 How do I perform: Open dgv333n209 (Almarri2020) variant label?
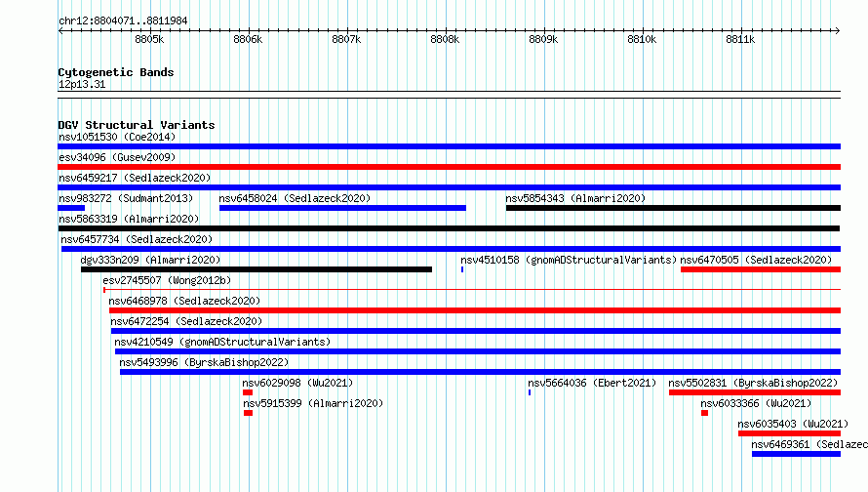click(x=150, y=260)
